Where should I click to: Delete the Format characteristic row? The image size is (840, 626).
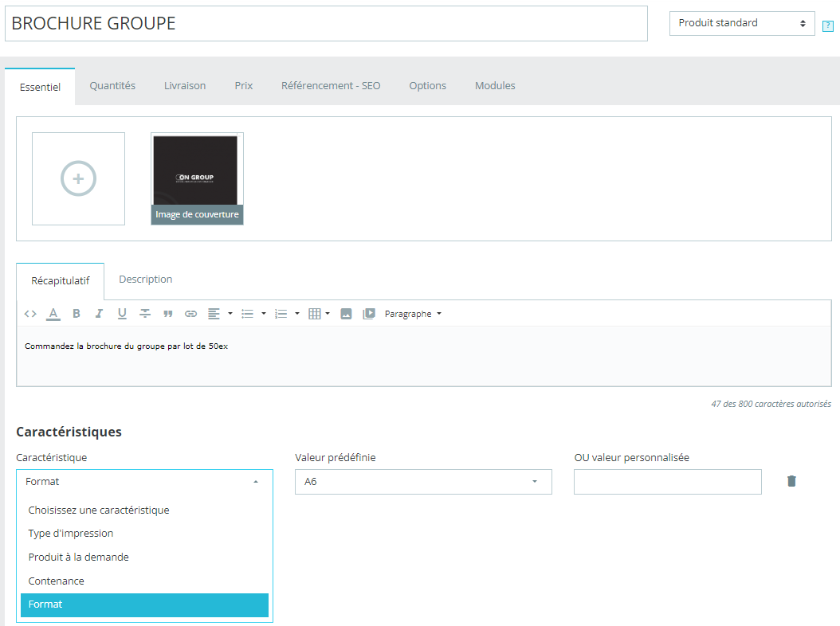[791, 481]
